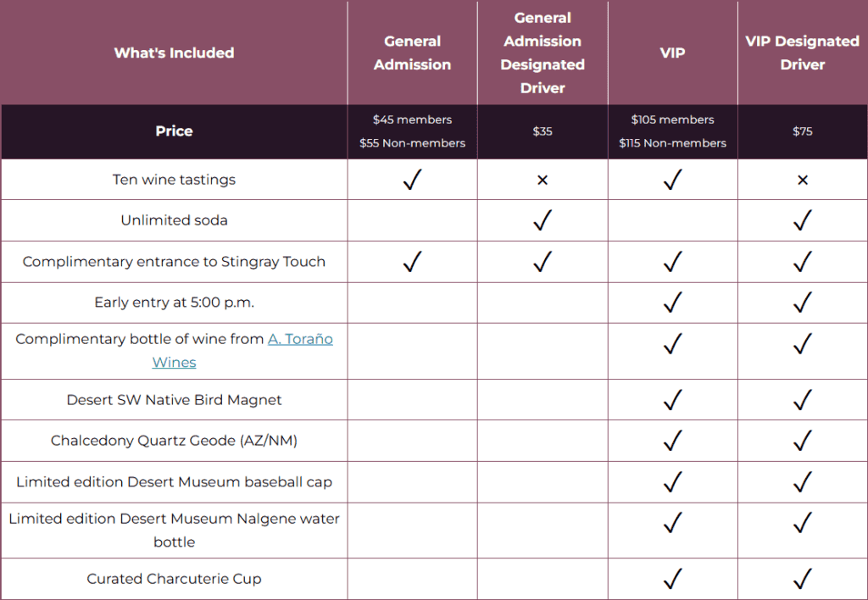
Task: Click the X mark under General Admission Designated Driver
Action: pyautogui.click(x=542, y=180)
